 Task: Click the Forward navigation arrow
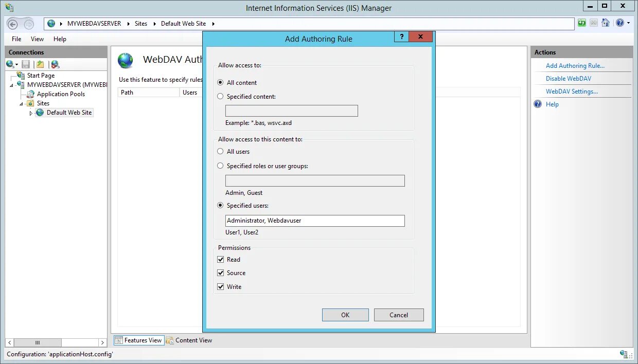tap(29, 24)
